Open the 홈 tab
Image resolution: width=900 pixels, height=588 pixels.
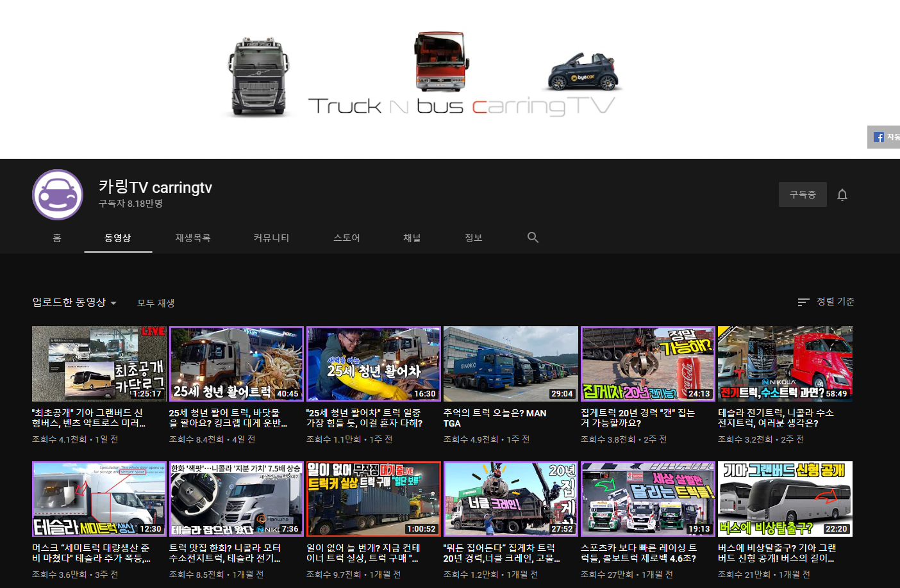tap(57, 238)
